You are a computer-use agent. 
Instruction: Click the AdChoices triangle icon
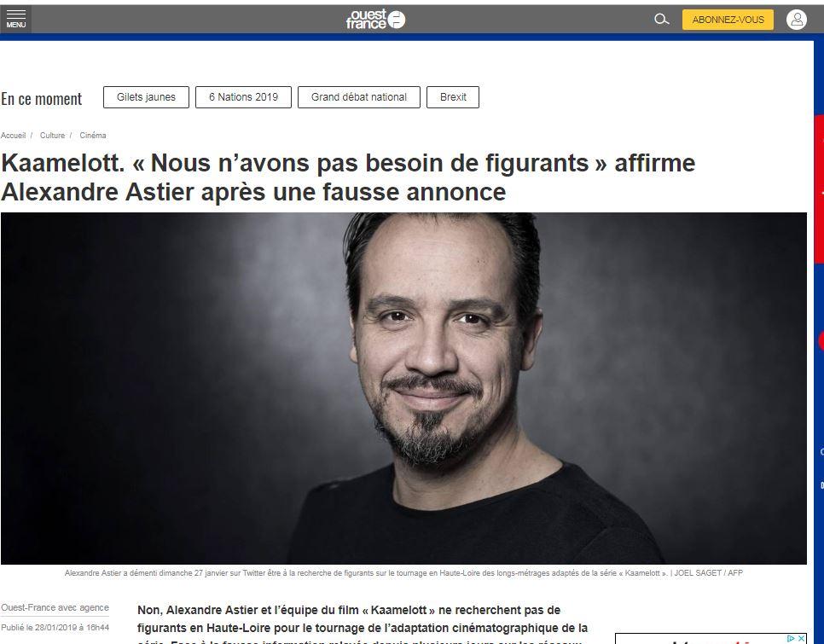click(791, 638)
